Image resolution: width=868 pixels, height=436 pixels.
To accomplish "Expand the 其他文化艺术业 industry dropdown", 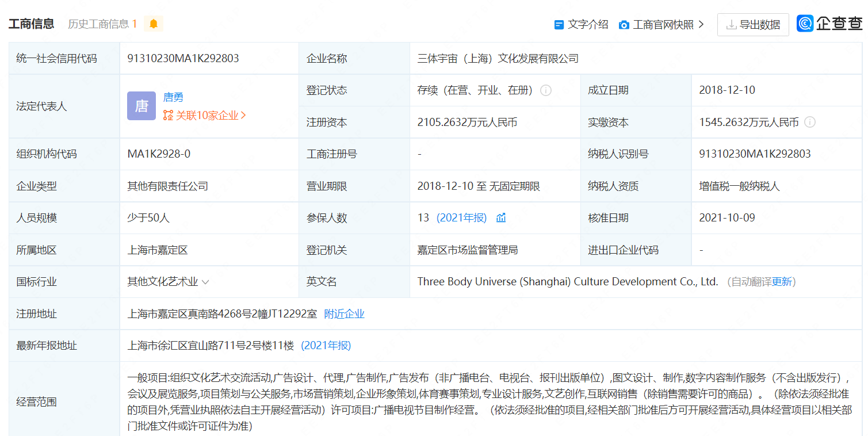I will coord(205,282).
